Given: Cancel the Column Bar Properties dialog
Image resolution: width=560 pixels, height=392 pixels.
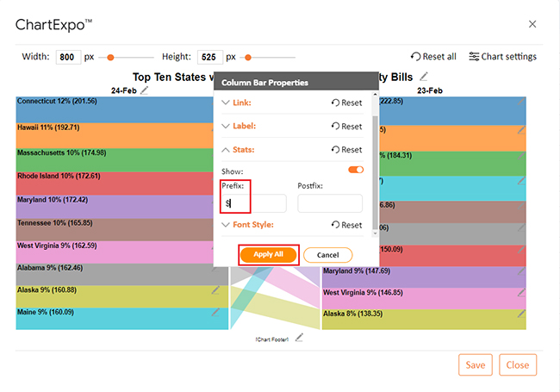Looking at the screenshot, I should [328, 255].
